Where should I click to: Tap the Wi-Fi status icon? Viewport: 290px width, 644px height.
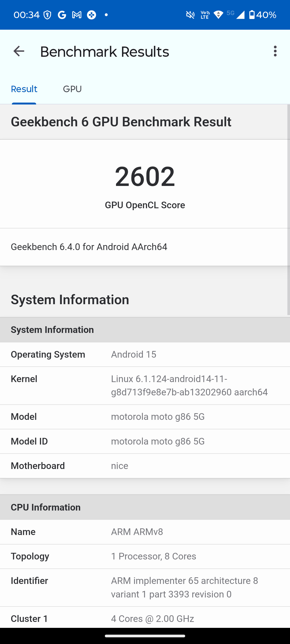pos(218,15)
